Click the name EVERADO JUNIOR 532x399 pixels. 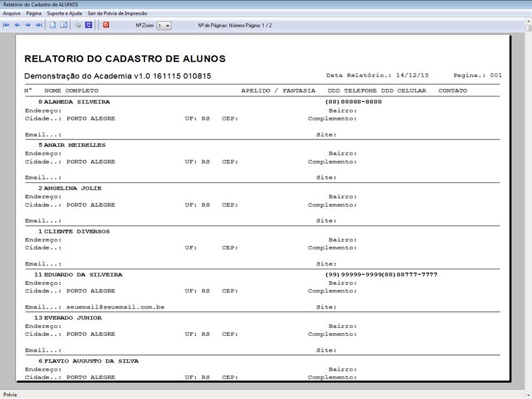pyautogui.click(x=72, y=318)
